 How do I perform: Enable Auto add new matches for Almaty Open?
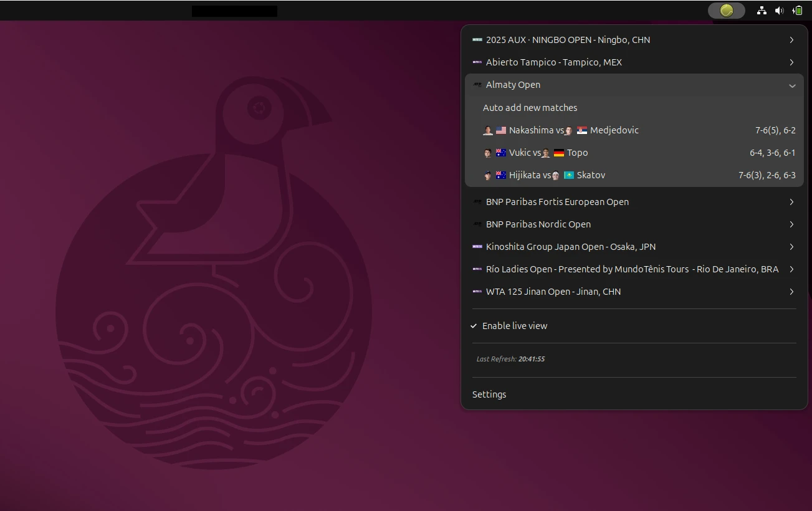coord(530,107)
